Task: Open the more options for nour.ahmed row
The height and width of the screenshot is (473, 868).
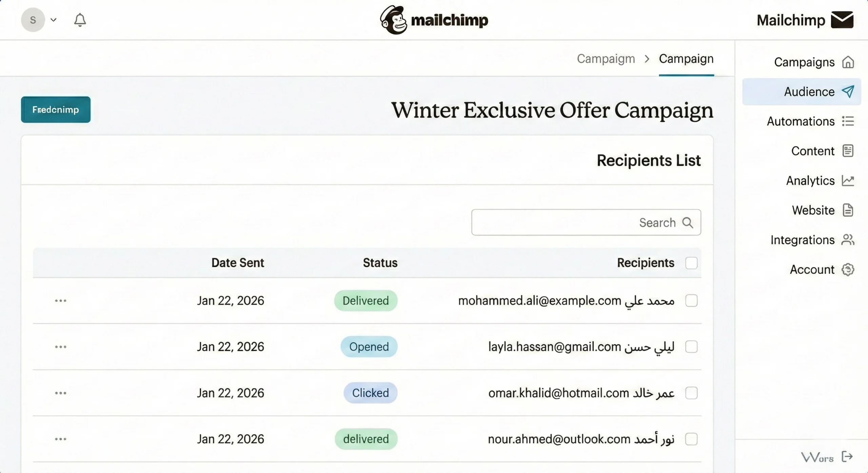Action: point(61,439)
